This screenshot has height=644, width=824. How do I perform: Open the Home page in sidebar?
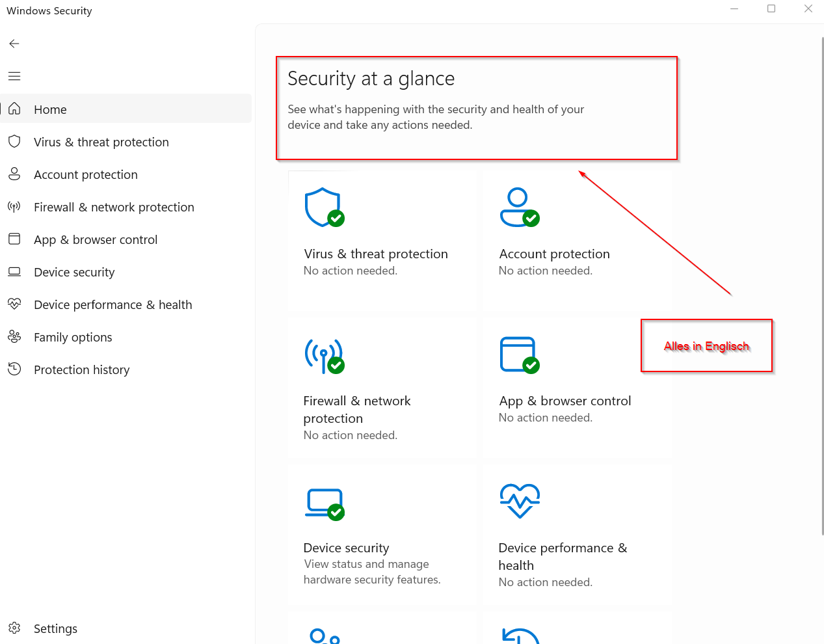(x=51, y=109)
